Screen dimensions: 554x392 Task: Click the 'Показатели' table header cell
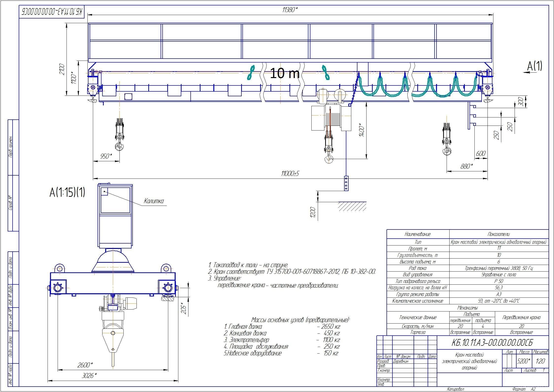click(x=499, y=234)
